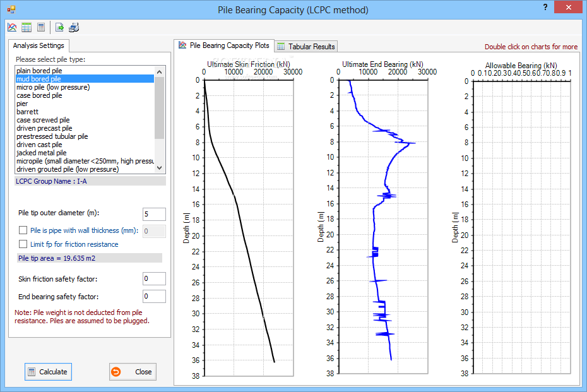This screenshot has height=392, width=587.
Task: Click the Calculate button
Action: [49, 372]
